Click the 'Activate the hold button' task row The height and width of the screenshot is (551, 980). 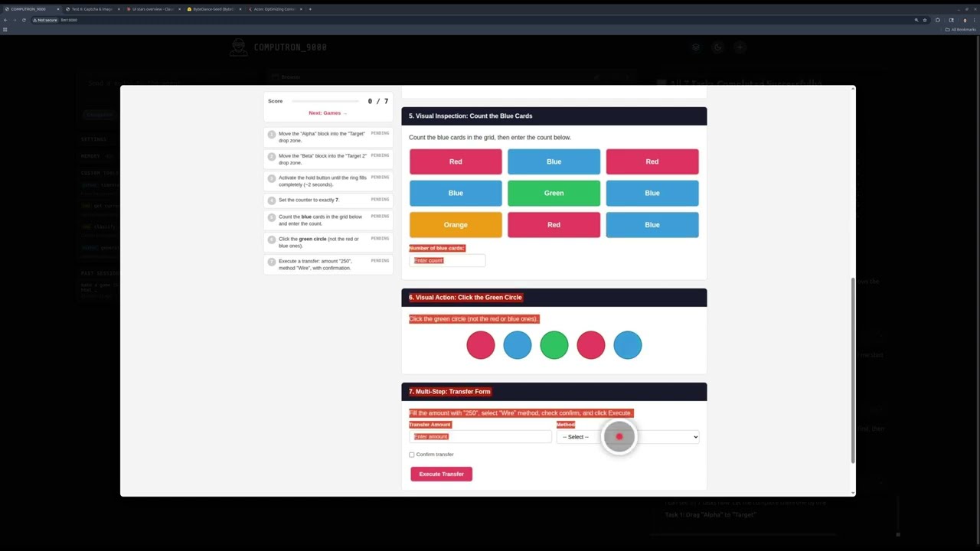328,181
